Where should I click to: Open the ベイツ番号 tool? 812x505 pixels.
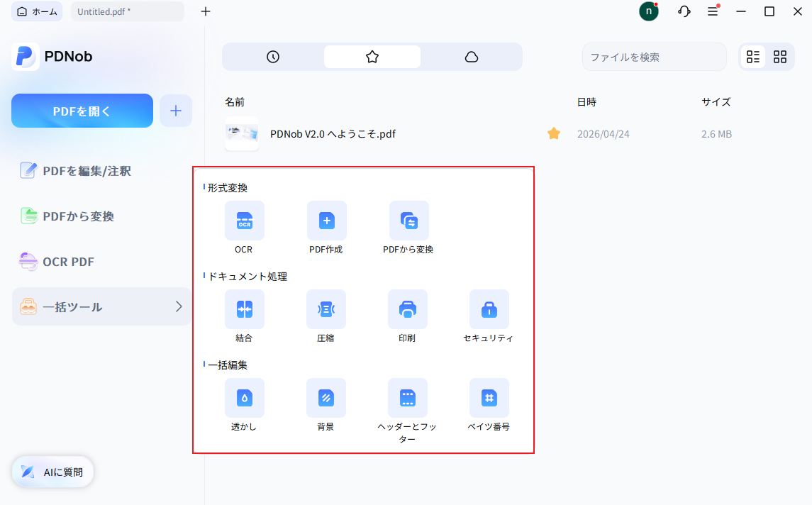489,398
